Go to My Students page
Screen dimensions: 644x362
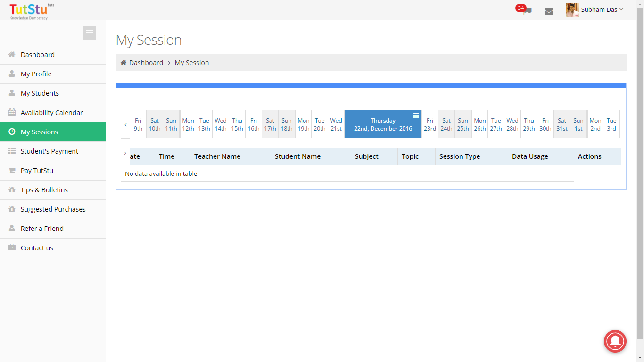click(53, 93)
